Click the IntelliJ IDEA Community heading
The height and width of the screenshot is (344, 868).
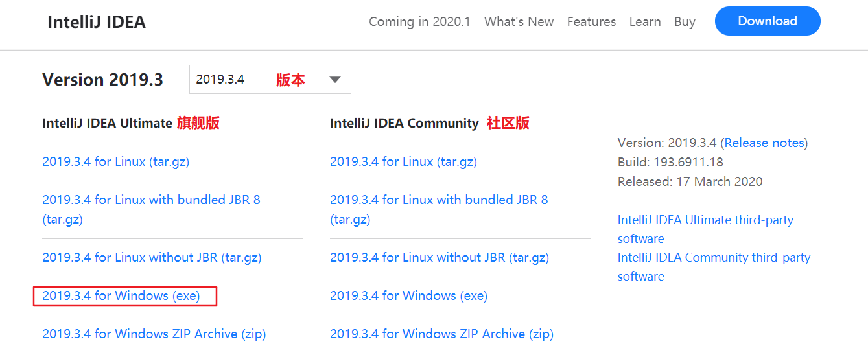coord(405,123)
